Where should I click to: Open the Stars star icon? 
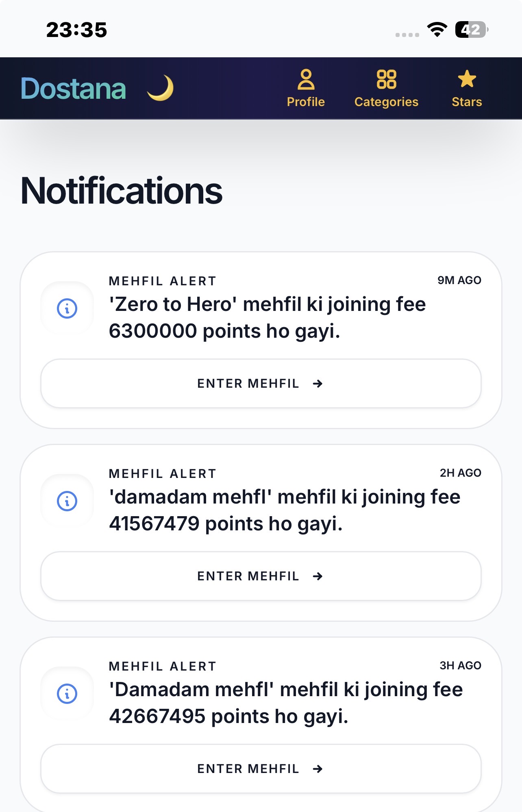pyautogui.click(x=467, y=79)
